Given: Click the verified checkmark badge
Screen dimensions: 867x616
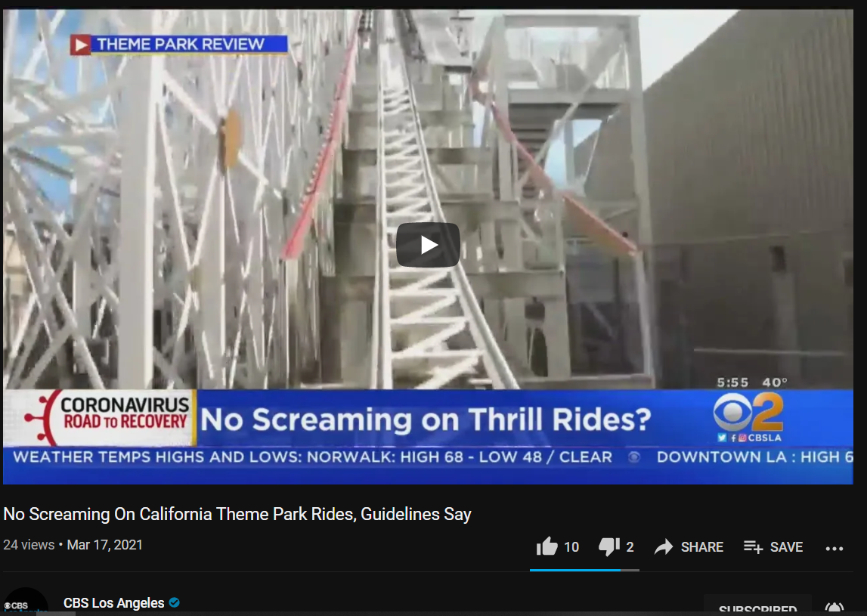Looking at the screenshot, I should coord(174,602).
